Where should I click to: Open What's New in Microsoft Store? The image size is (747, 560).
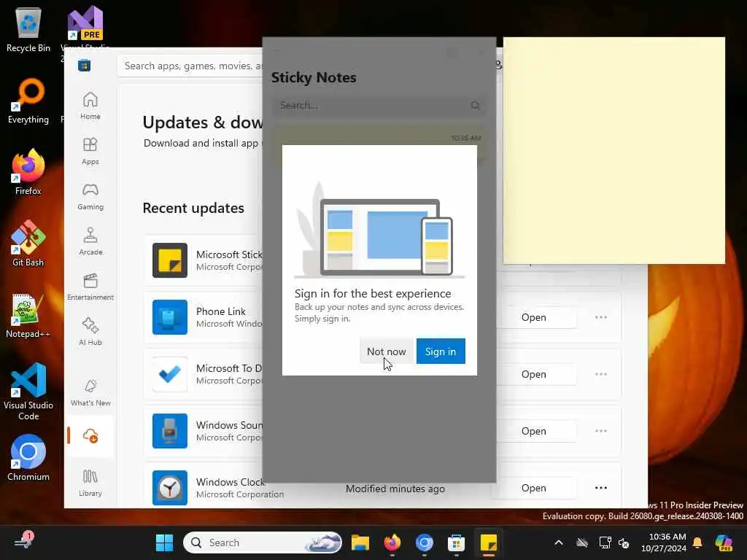pos(90,392)
